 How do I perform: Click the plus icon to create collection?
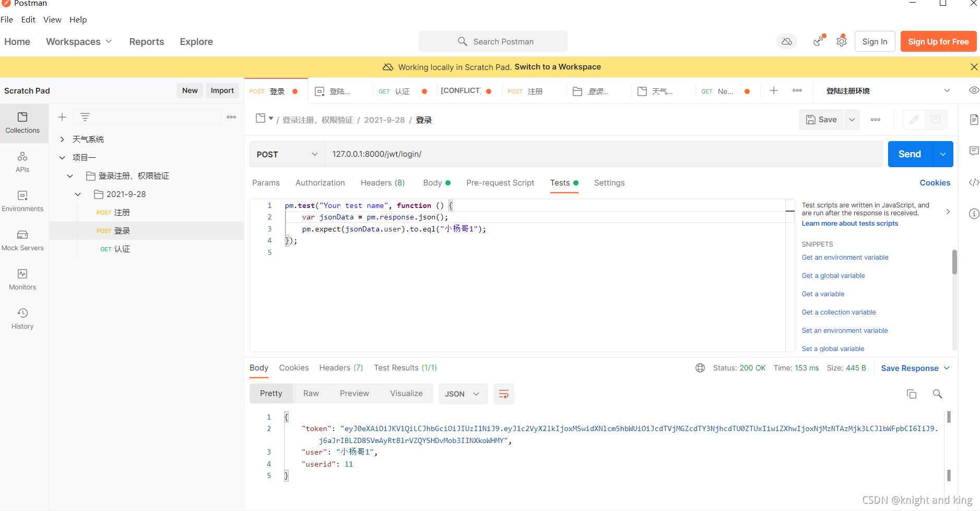coord(62,117)
